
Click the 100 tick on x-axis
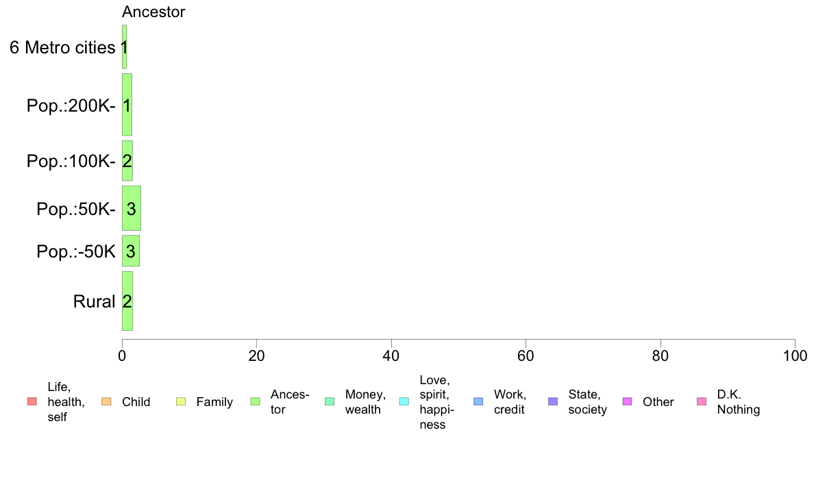(795, 355)
